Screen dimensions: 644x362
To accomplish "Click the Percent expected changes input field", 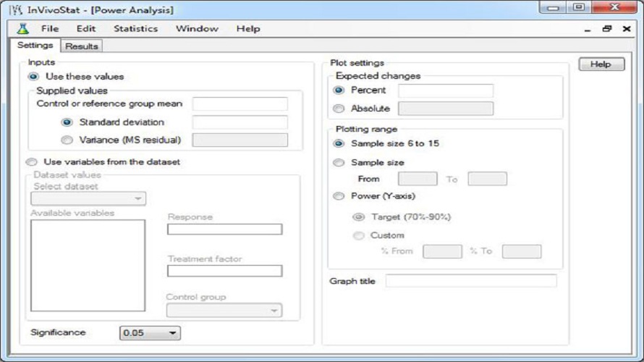I will click(446, 90).
